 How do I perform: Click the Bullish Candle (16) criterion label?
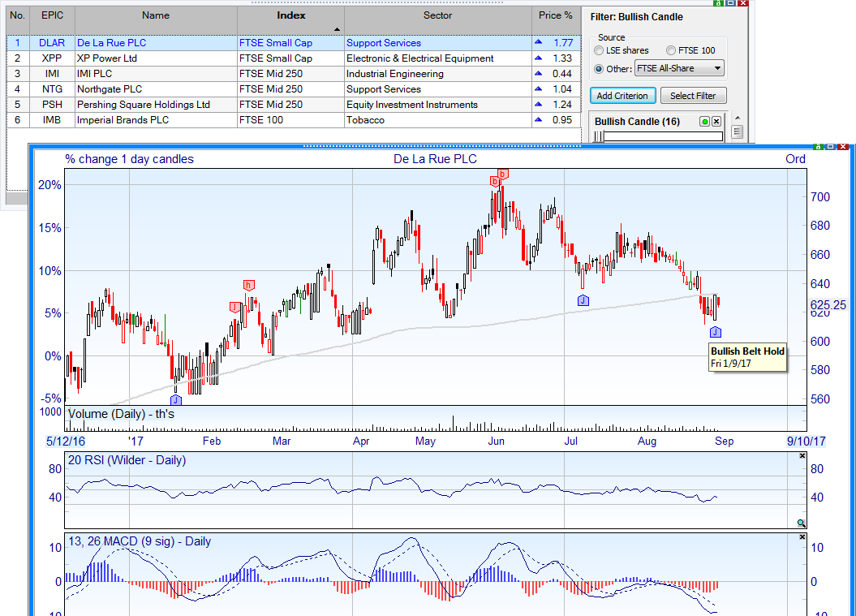(x=637, y=122)
